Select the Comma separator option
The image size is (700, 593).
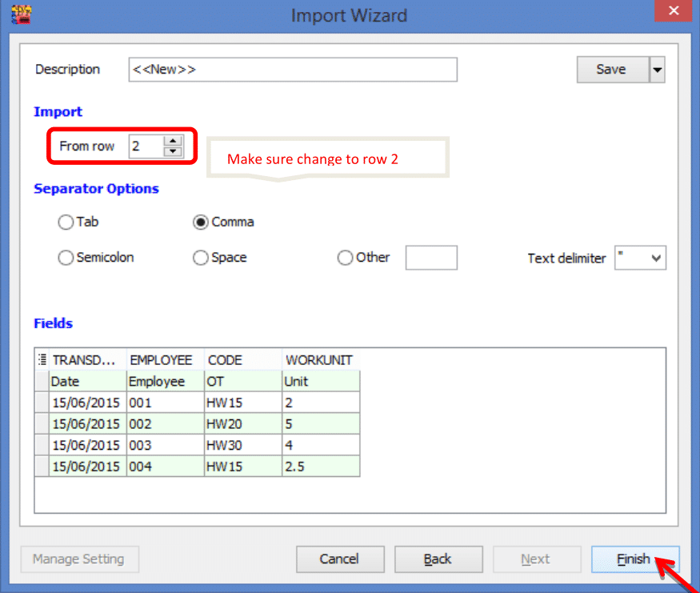coord(201,222)
